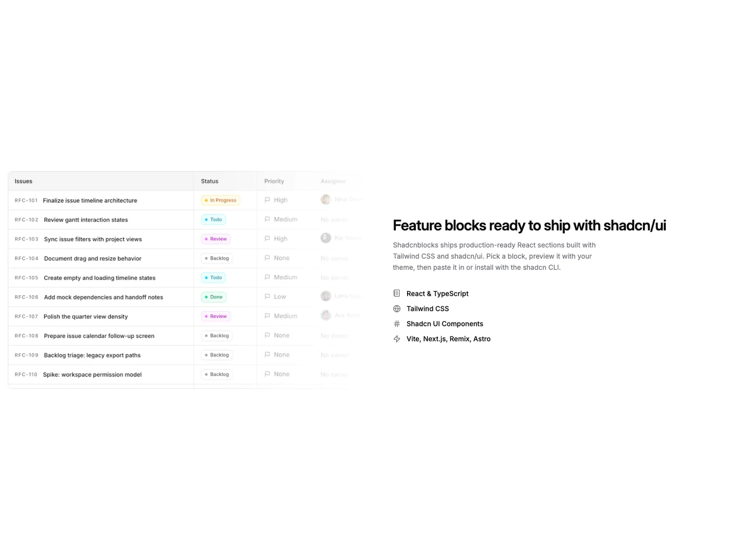Click the globe icon beside Tailwind CSS
This screenshot has width=747, height=560.
396,309
